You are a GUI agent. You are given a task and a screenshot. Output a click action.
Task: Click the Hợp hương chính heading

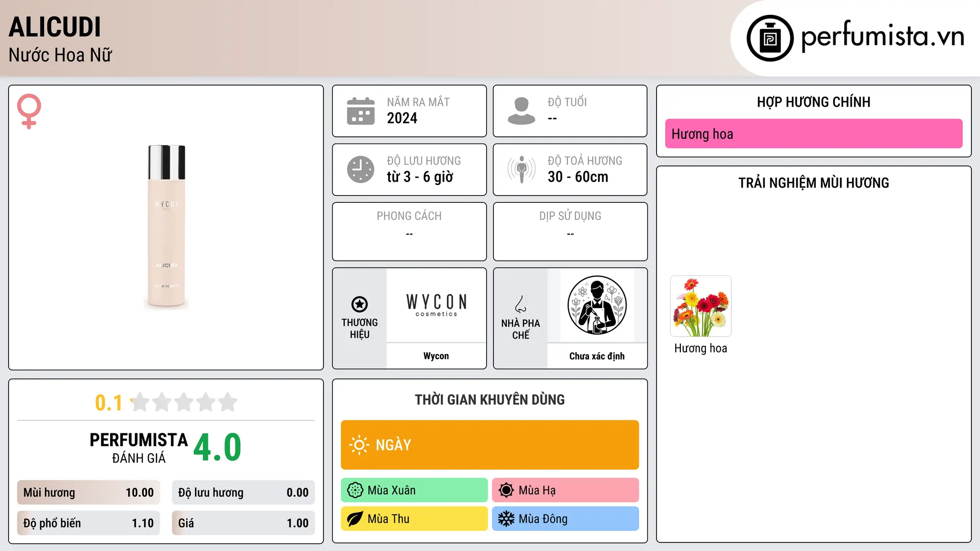(813, 102)
